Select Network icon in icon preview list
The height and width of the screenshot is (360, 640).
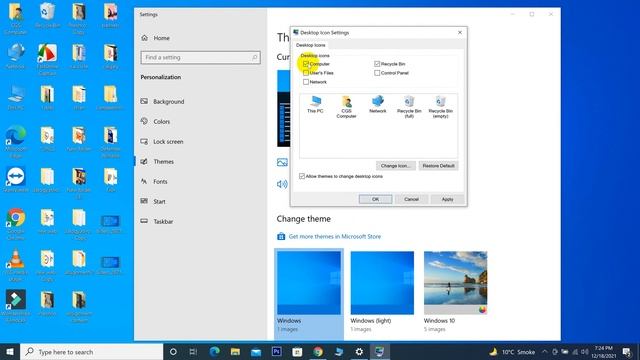coord(378,104)
